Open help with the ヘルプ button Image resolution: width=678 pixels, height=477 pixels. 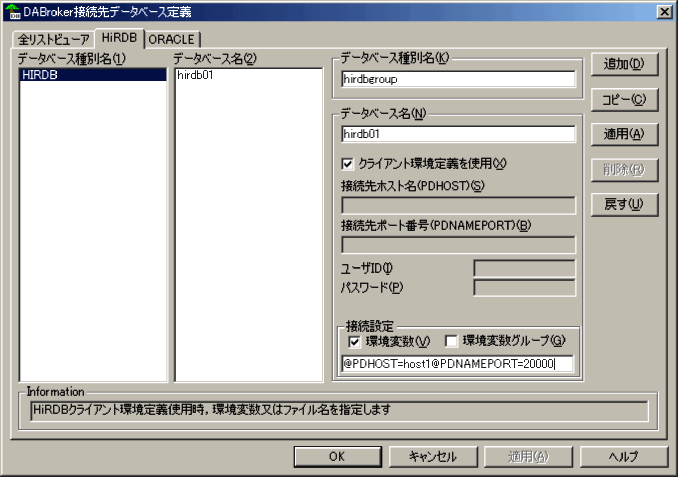[x=624, y=457]
